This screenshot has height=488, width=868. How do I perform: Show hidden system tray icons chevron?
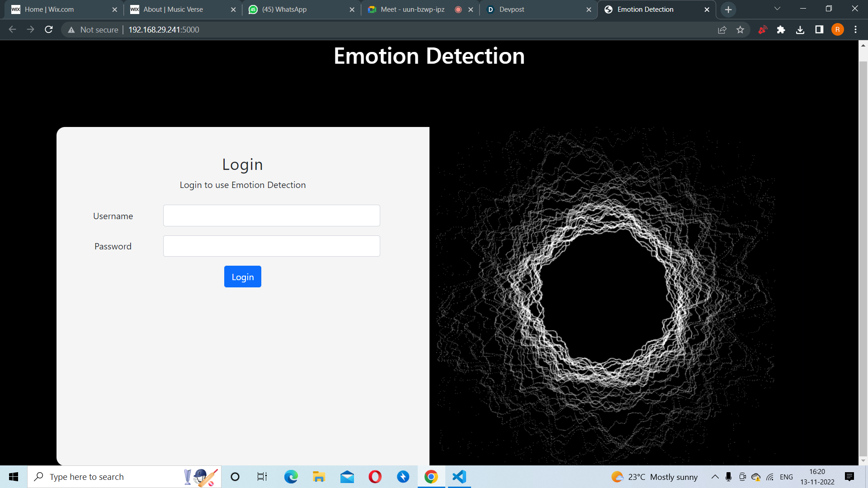coord(715,477)
